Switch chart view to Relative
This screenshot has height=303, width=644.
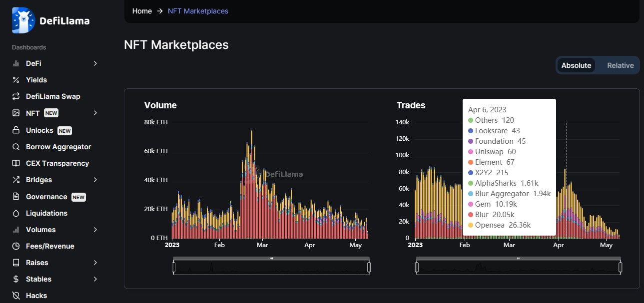[620, 65]
